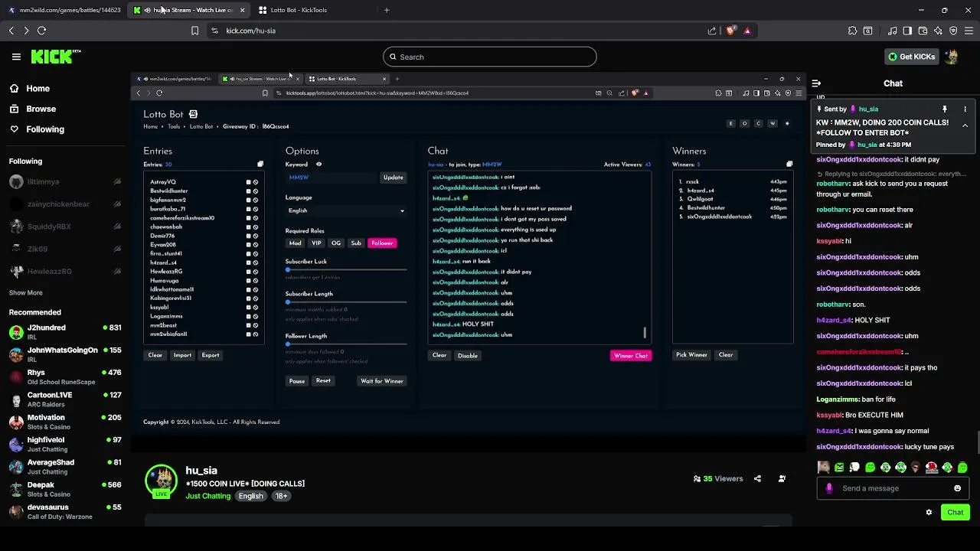Image resolution: width=980 pixels, height=551 pixels.
Task: Open the browser main menu icon
Action: tap(969, 31)
